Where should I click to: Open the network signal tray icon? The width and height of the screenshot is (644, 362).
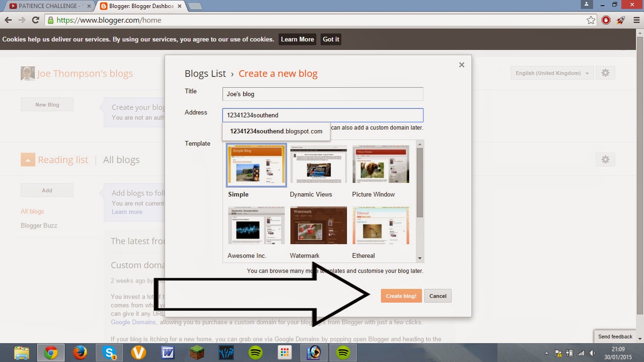pos(581,353)
